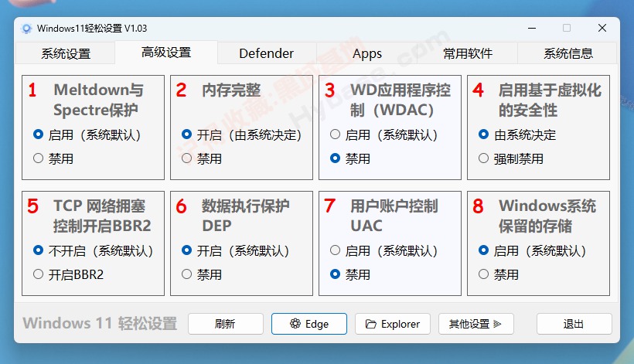634x364 pixels.
Task: Choose 强制禁用 for 基于虚拟化的安全性
Action: pyautogui.click(x=511, y=158)
